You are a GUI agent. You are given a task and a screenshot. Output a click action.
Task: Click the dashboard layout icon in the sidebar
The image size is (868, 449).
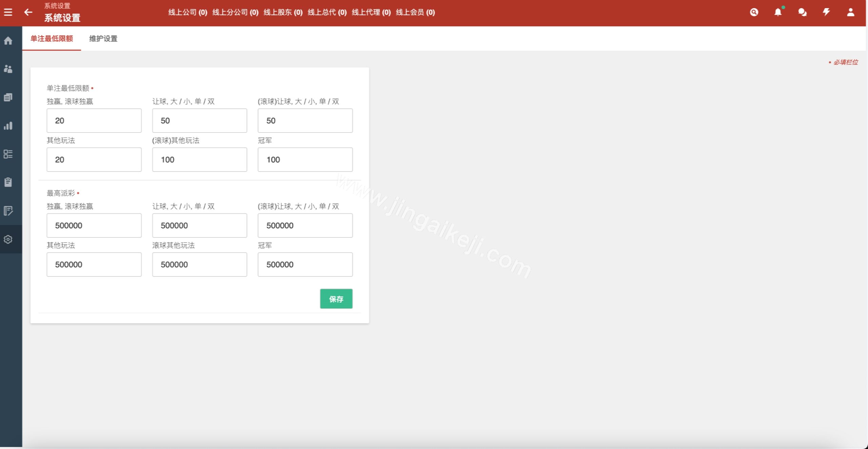pos(8,154)
